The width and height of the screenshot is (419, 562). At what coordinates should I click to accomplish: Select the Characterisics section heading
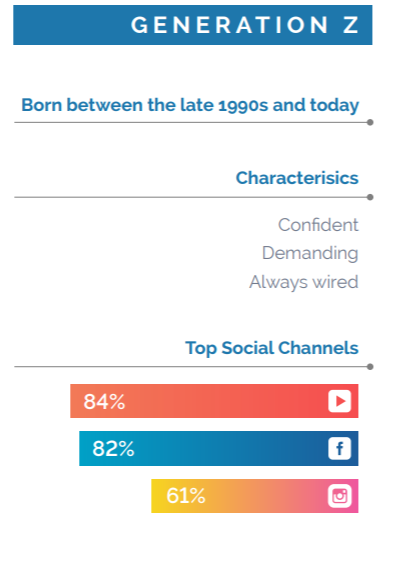click(x=297, y=178)
